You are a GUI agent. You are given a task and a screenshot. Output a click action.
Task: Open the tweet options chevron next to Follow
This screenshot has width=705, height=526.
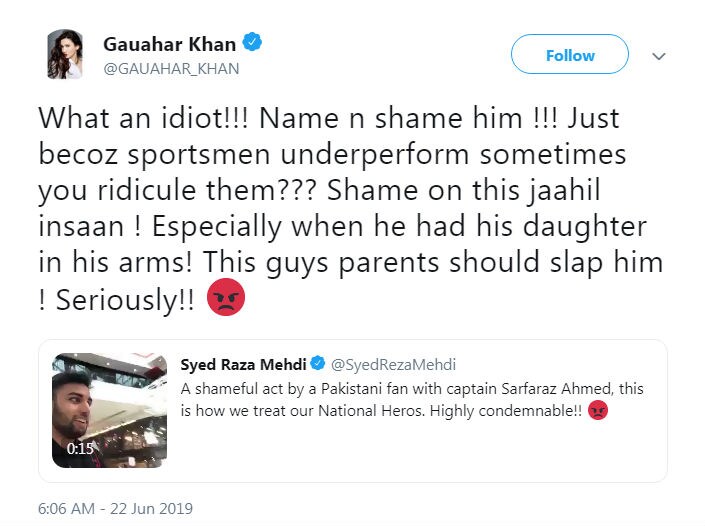pos(658,57)
